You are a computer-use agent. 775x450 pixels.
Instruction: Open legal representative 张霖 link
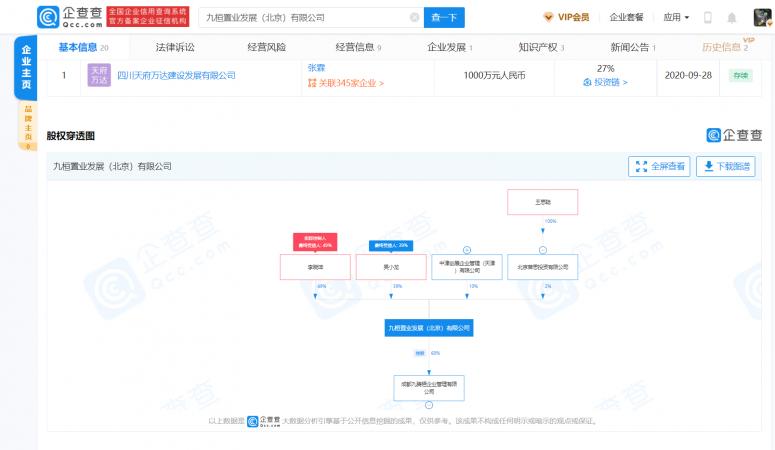coord(316,68)
